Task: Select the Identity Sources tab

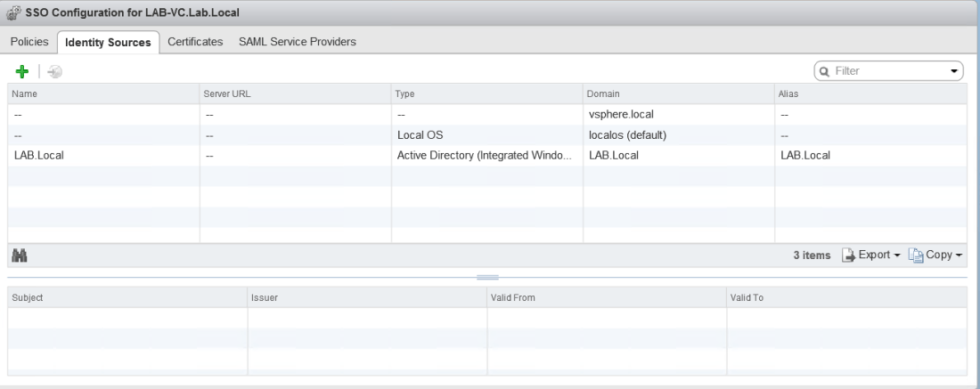Action: pos(107,43)
